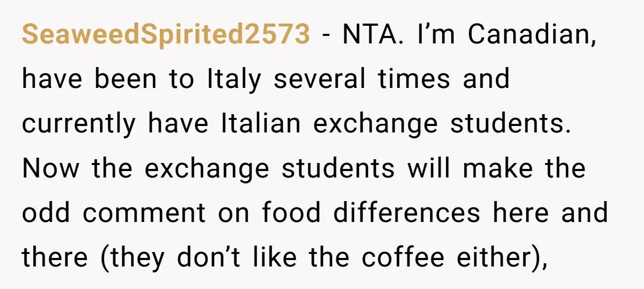This screenshot has height=289, width=644.
Task: Click the word "Italian" in the third line
Action: click(260, 124)
